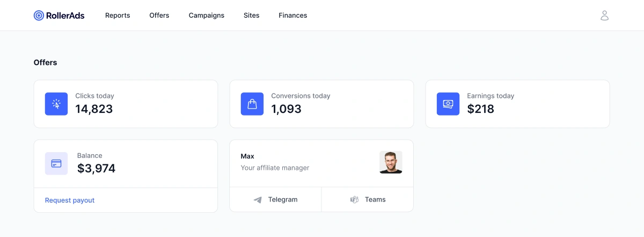Click the Offers page heading
Image resolution: width=644 pixels, height=237 pixels.
tap(45, 62)
